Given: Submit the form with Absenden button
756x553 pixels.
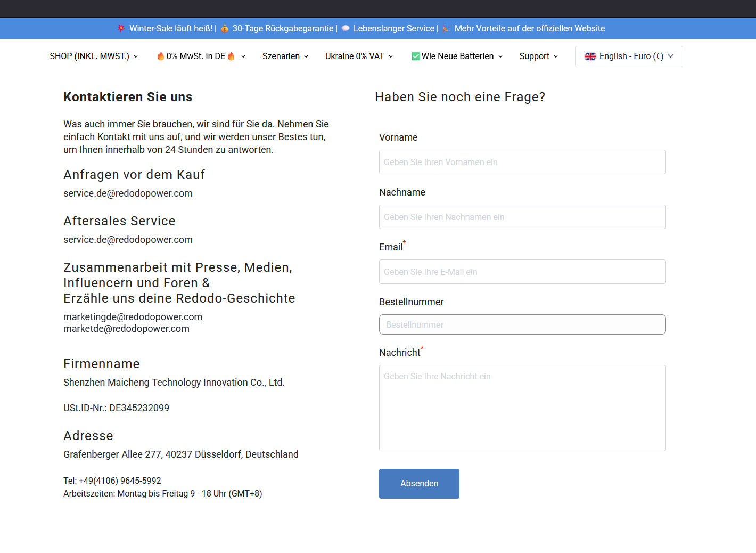Looking at the screenshot, I should (419, 484).
